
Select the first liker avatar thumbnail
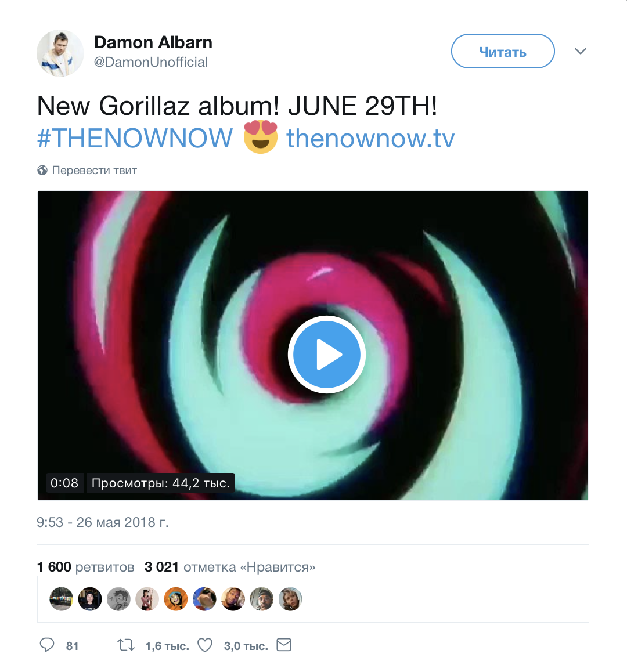pos(62,599)
